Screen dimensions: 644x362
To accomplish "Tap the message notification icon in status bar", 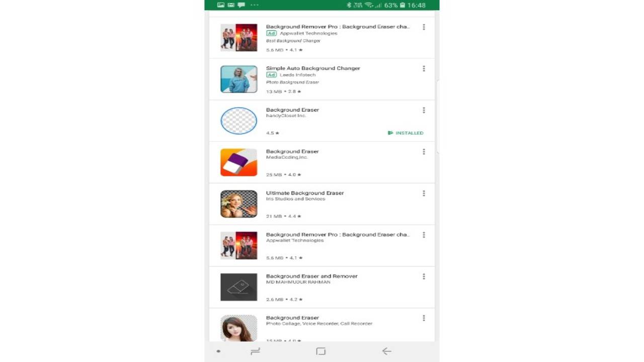I will pyautogui.click(x=242, y=5).
